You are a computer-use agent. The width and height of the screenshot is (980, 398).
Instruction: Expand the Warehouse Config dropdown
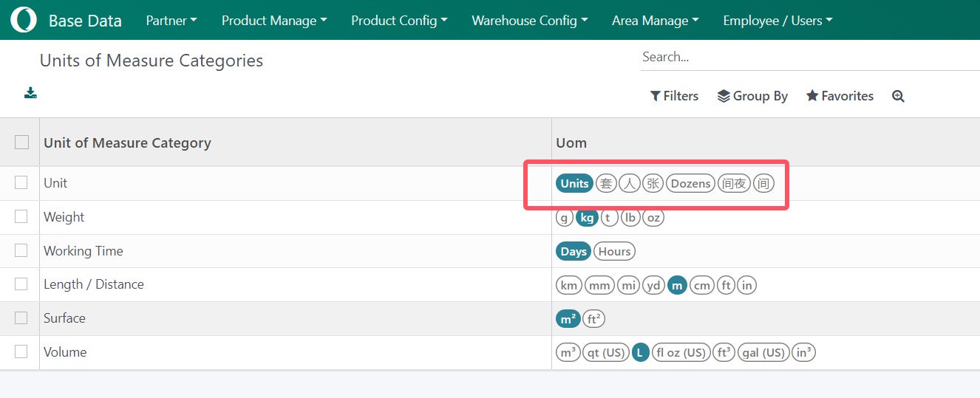(x=530, y=21)
